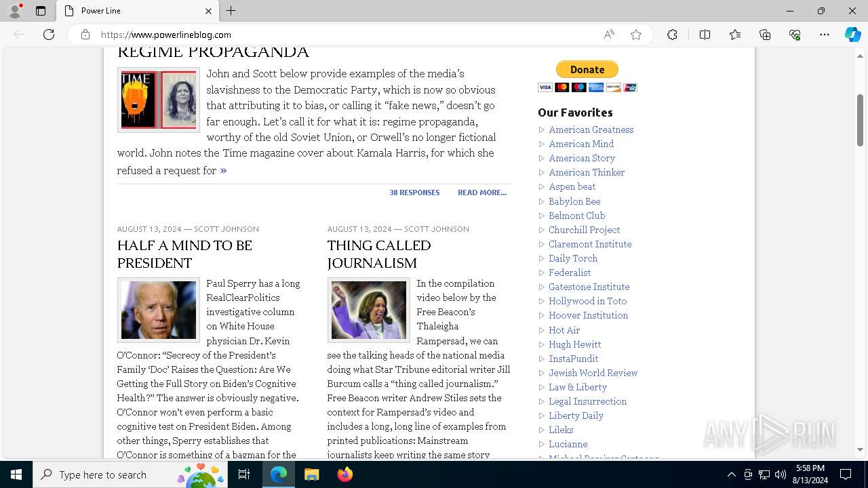The height and width of the screenshot is (488, 868).
Task: Click the taskbar search box
Action: click(x=130, y=474)
